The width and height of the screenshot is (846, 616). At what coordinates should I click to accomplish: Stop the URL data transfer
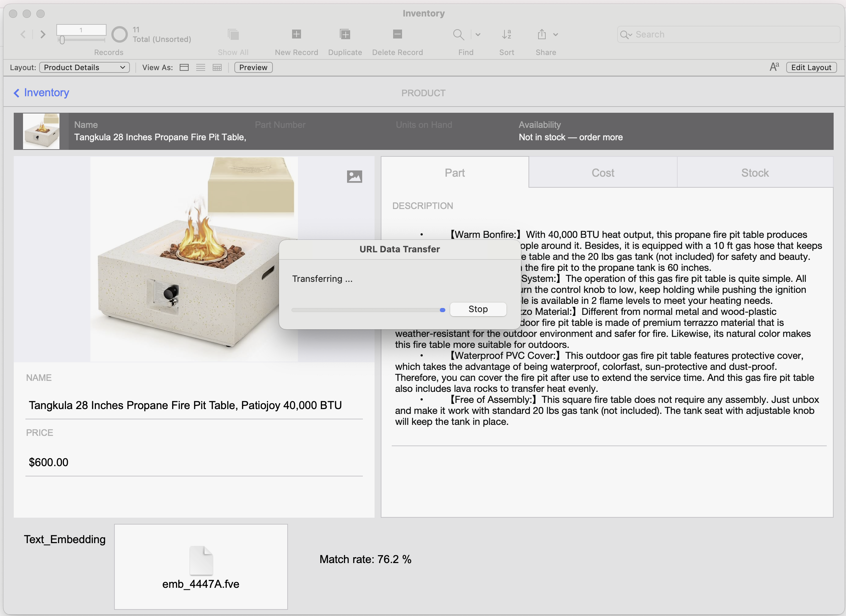click(x=478, y=309)
